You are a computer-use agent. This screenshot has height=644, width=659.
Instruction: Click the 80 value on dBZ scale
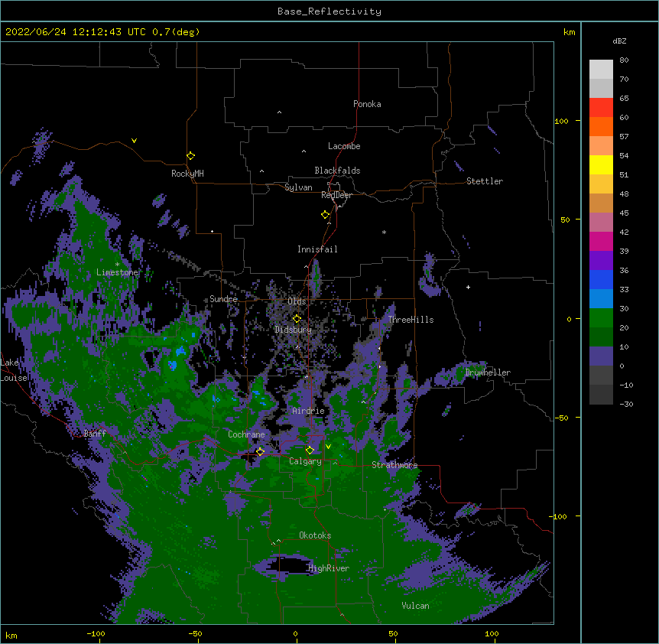624,60
